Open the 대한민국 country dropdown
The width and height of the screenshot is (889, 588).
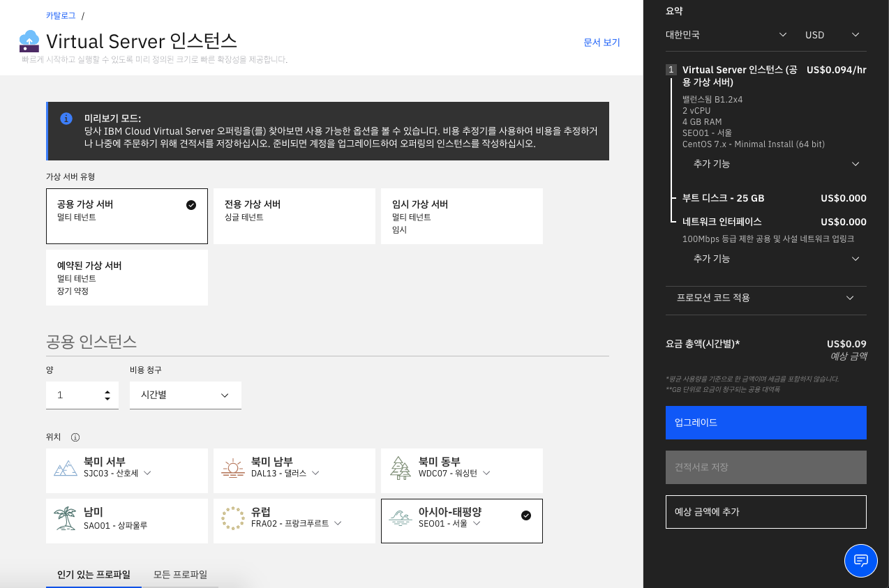[x=726, y=35]
